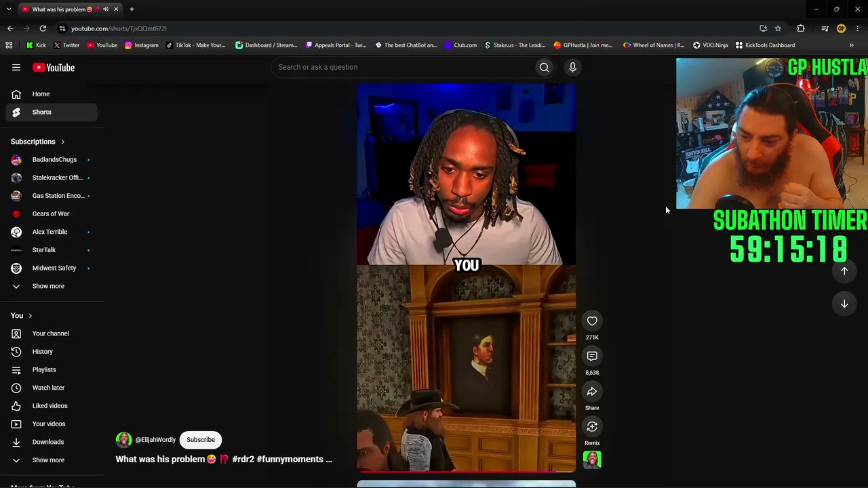Seek using the short's red progress bar
Image resolution: width=868 pixels, height=488 pixels.
pos(467,471)
